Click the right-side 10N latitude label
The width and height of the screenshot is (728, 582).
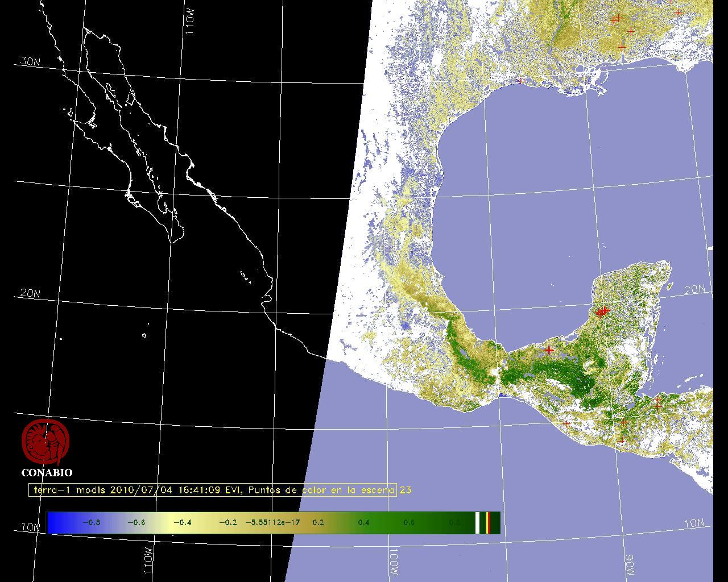[x=693, y=523]
